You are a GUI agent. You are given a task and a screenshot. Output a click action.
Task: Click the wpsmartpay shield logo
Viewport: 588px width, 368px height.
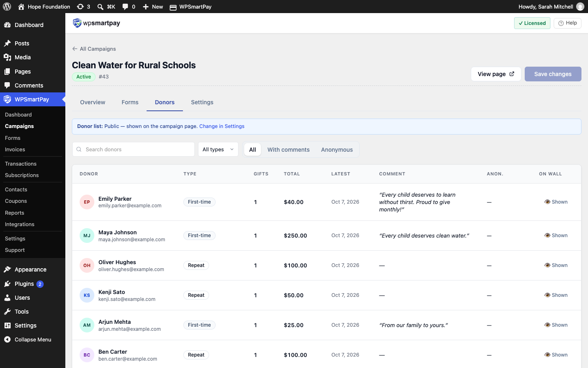77,23
